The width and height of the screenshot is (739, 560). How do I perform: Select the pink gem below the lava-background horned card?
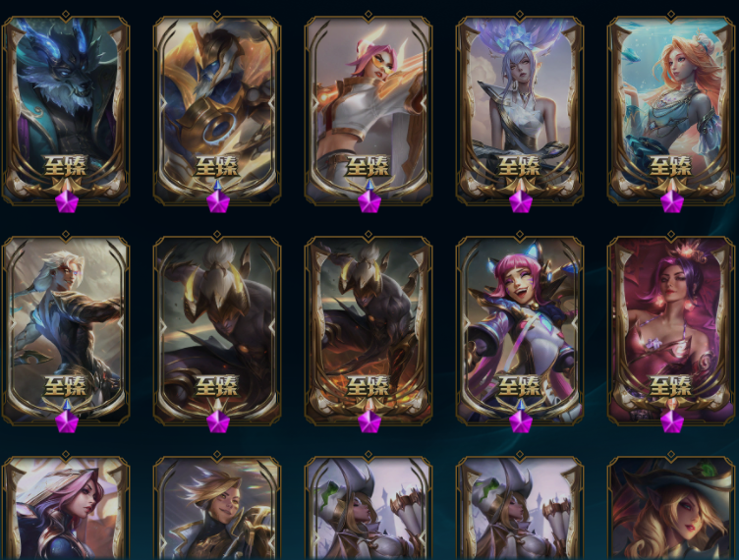369,421
